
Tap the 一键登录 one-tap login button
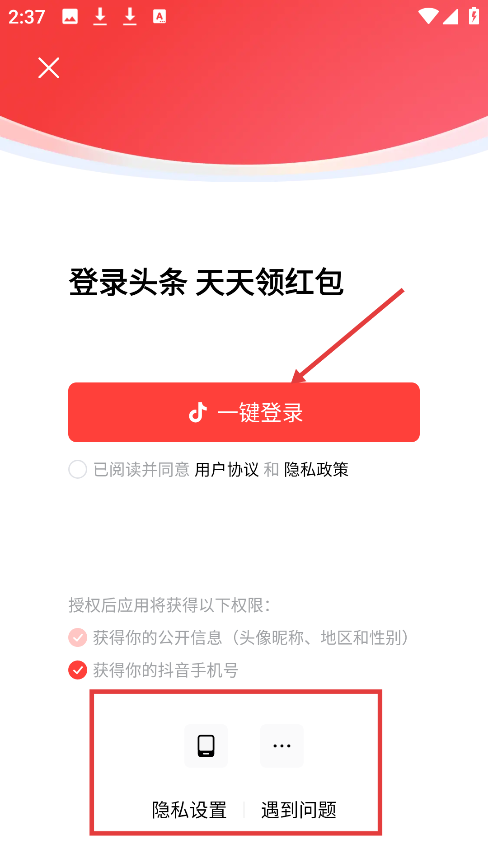tap(244, 412)
